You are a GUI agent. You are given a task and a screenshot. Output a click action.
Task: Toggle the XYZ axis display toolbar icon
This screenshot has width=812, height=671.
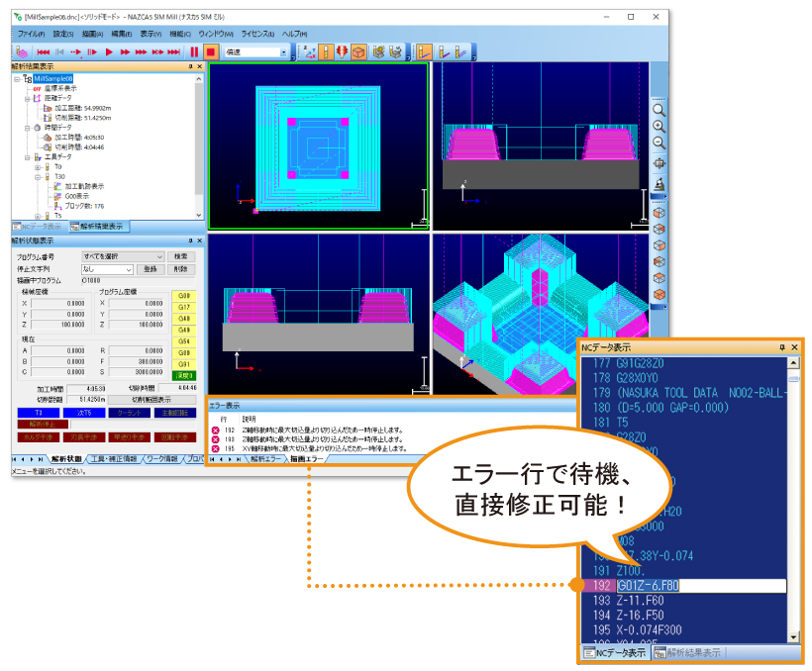310,51
